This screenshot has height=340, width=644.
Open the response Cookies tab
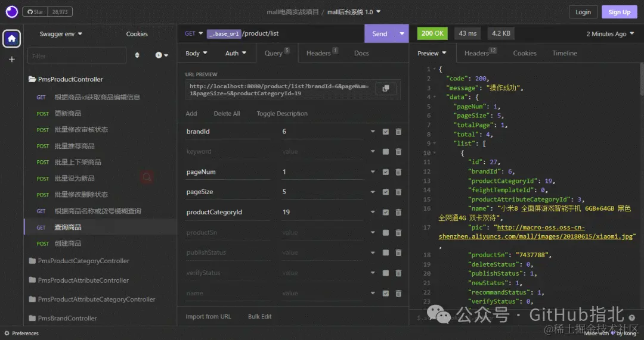(525, 54)
